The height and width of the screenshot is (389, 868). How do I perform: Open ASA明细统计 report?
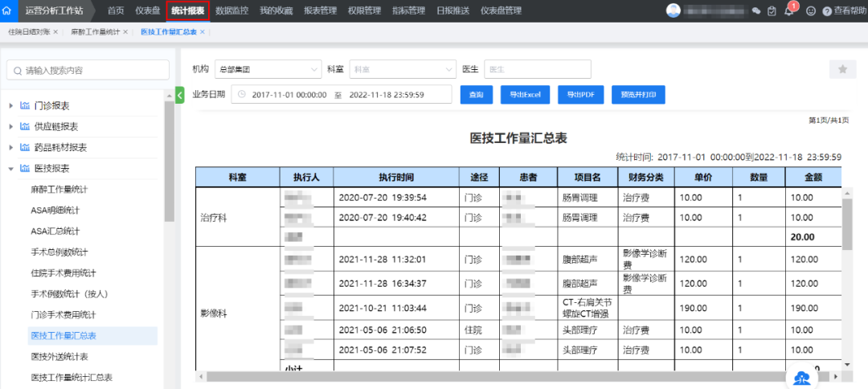click(55, 211)
